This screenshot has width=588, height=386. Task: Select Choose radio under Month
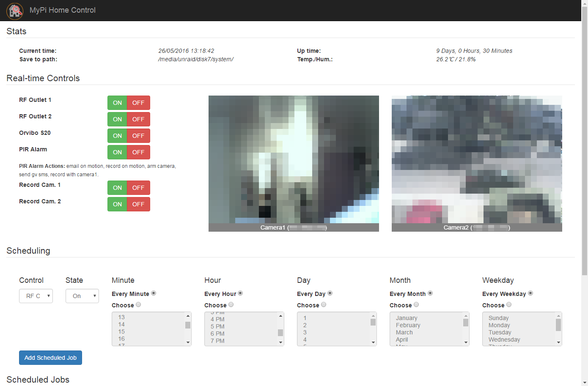[416, 305]
